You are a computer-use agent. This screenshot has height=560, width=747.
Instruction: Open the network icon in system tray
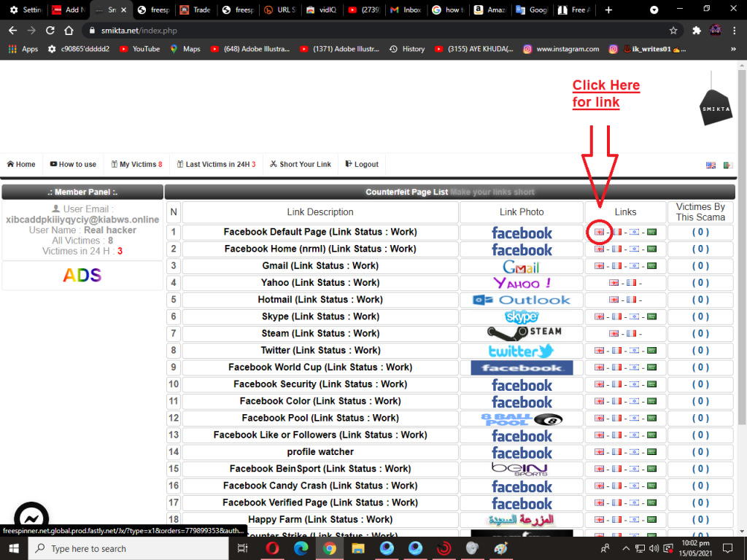coord(640,548)
